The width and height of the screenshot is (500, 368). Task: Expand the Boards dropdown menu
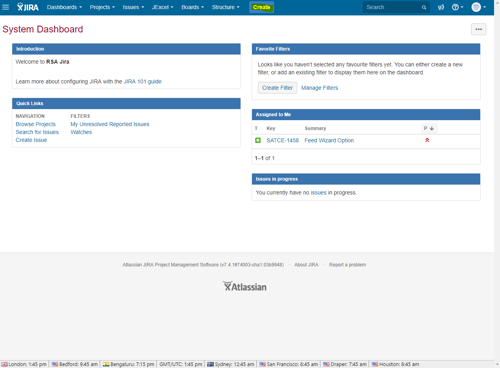point(192,7)
